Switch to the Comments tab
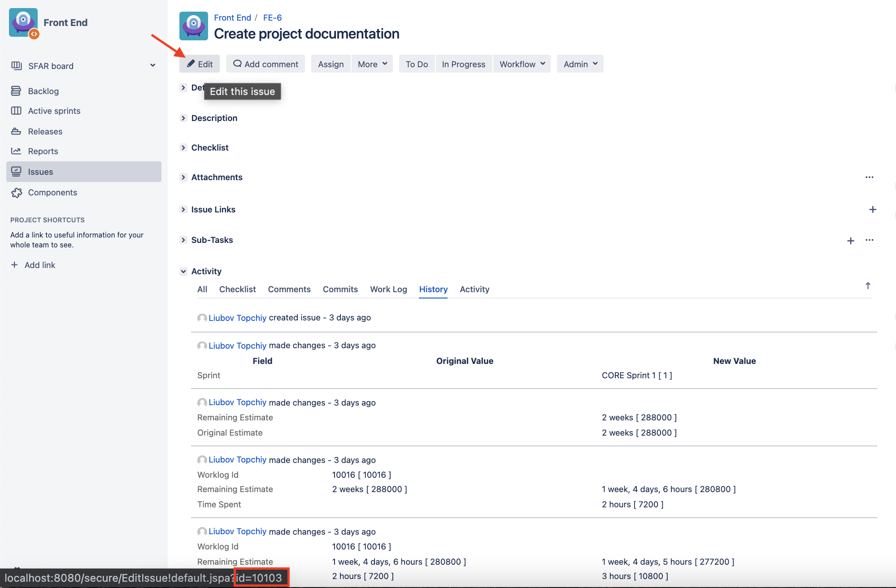The height and width of the screenshot is (588, 896). pos(289,290)
